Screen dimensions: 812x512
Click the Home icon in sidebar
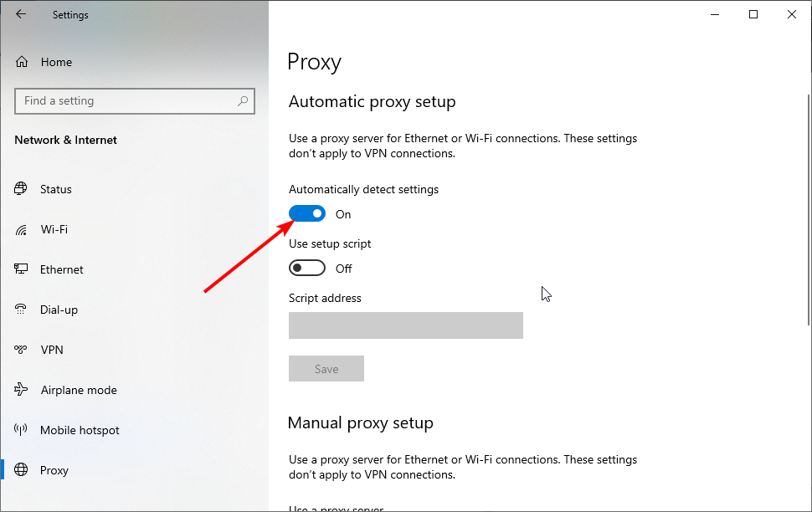tap(22, 62)
